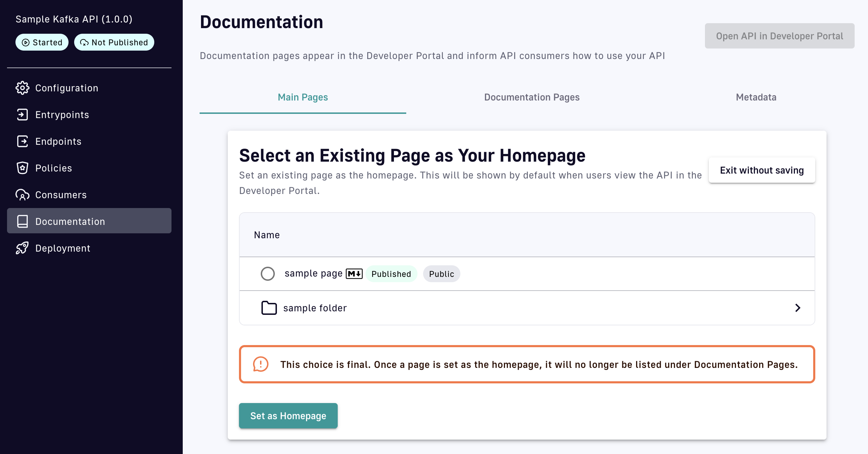Image resolution: width=868 pixels, height=454 pixels.
Task: Click the warning exclamation bubble icon
Action: pyautogui.click(x=260, y=364)
